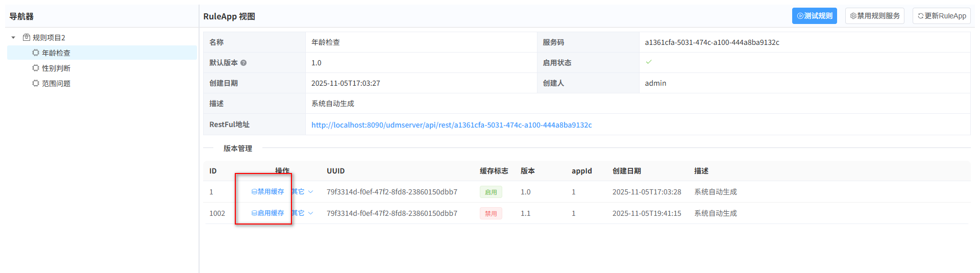The height and width of the screenshot is (273, 980).
Task: Click the green checkmark in 启用状态
Action: (x=649, y=62)
